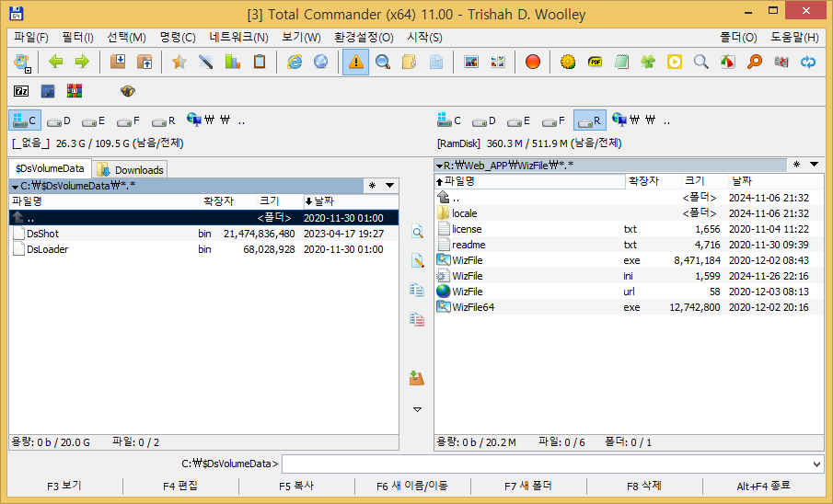
Task: Open the Internet Explorer icon
Action: click(x=295, y=62)
